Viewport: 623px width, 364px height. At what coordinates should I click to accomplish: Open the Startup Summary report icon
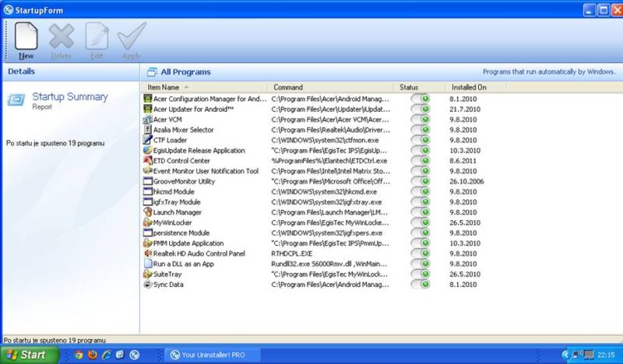pyautogui.click(x=16, y=100)
